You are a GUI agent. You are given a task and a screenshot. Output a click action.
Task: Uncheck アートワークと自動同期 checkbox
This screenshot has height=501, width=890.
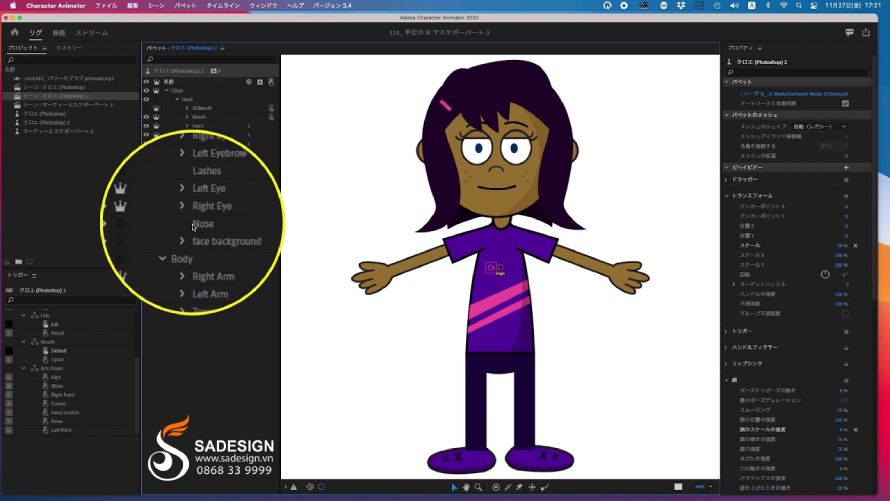(845, 103)
